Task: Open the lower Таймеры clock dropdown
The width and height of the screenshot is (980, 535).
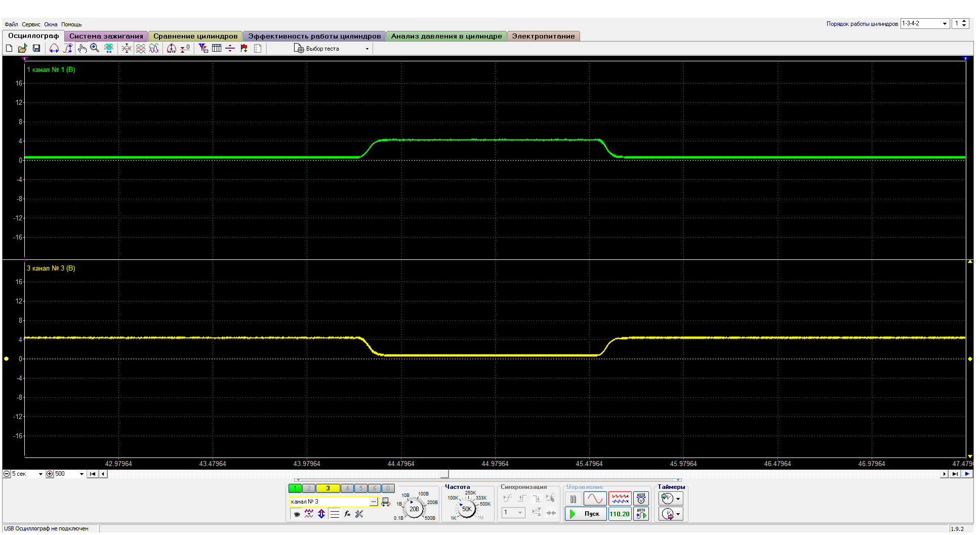Action: pos(671,514)
